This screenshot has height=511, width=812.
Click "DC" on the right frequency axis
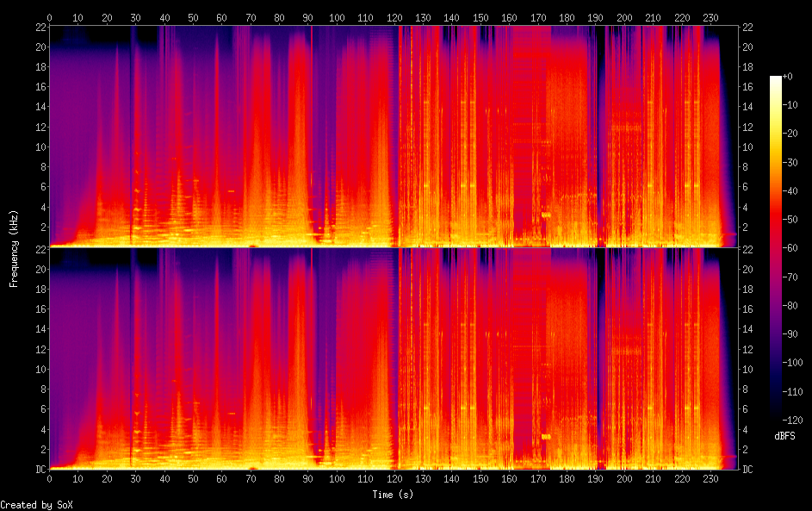(747, 470)
